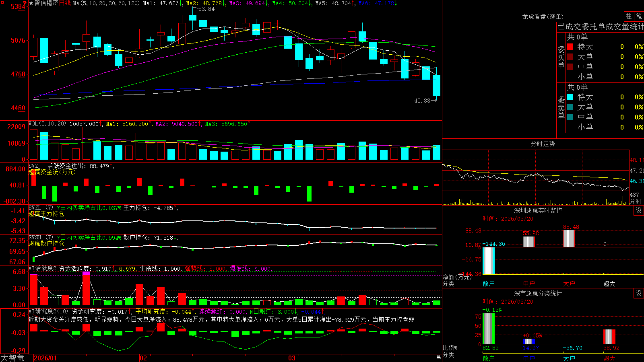This screenshot has width=644, height=362.
Task: Open 设 settings for 深市超赢分类统计 panel
Action: pos(639,293)
